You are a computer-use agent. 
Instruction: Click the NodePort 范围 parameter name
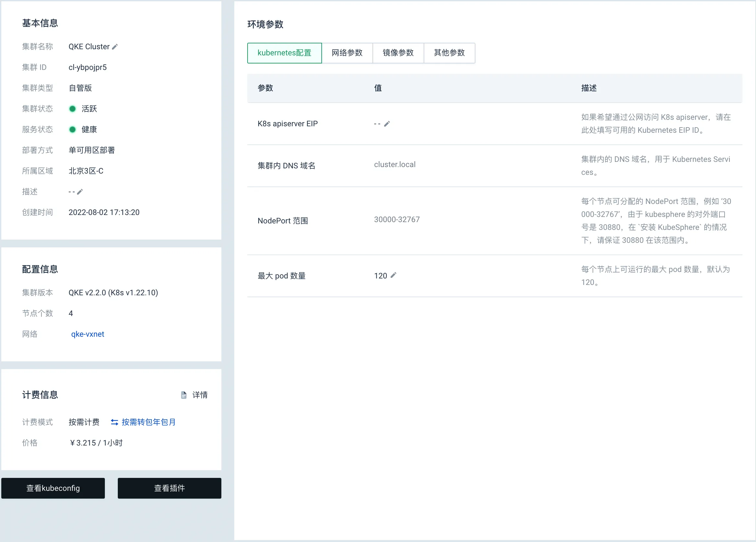tap(283, 221)
